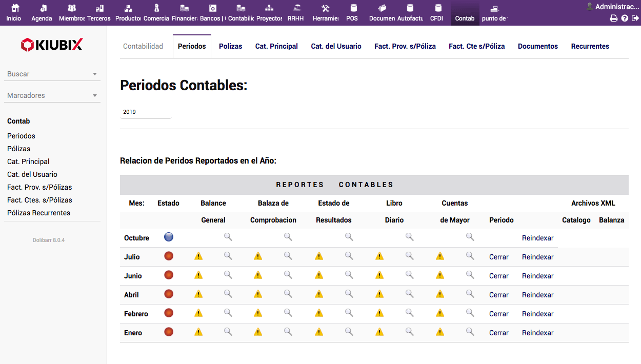View Libro Diario magnifier for Junio
The image size is (641, 364).
(x=409, y=275)
